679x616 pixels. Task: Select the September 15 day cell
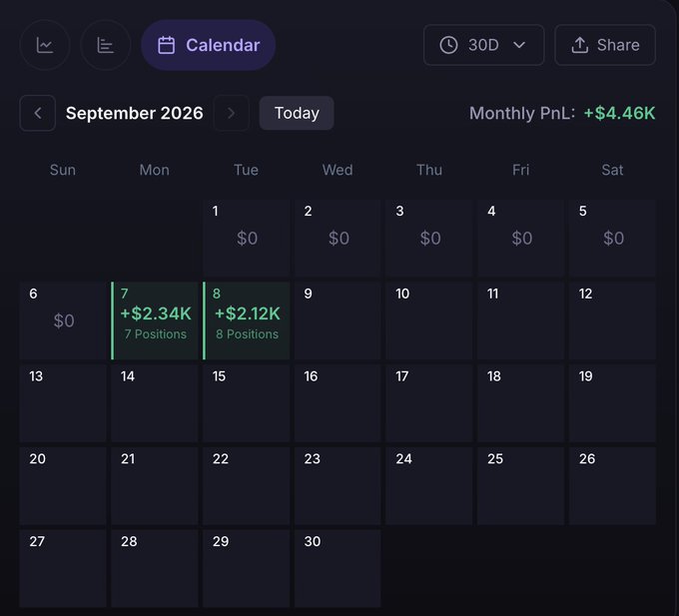247,403
